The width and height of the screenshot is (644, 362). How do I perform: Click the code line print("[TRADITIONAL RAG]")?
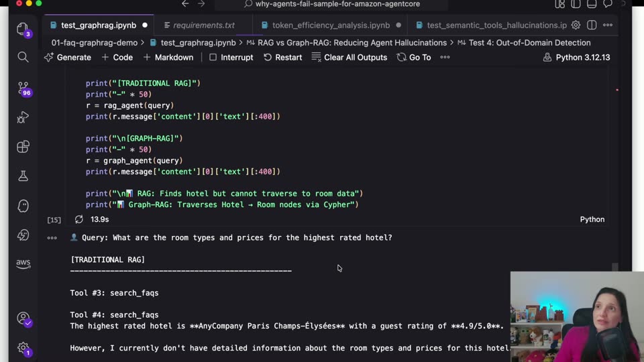point(143,83)
